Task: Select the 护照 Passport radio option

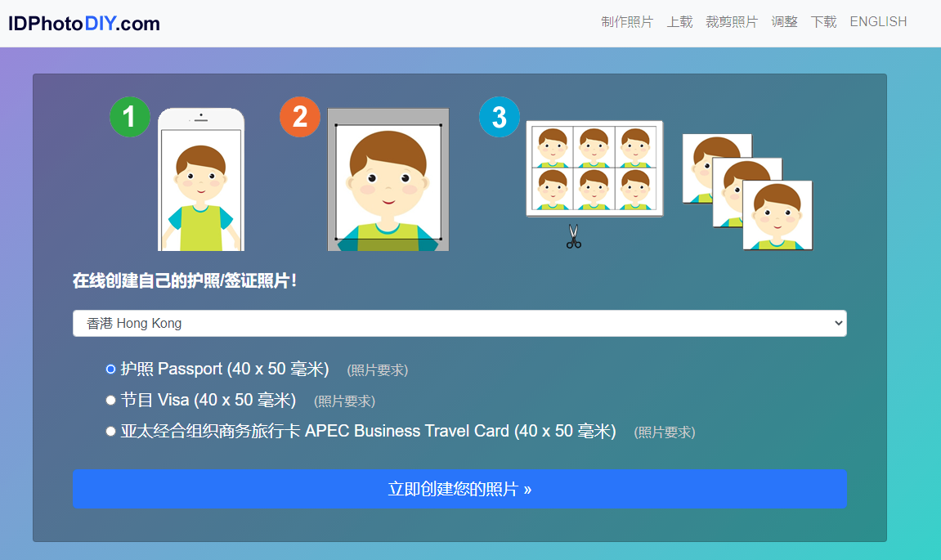Action: pos(111,370)
